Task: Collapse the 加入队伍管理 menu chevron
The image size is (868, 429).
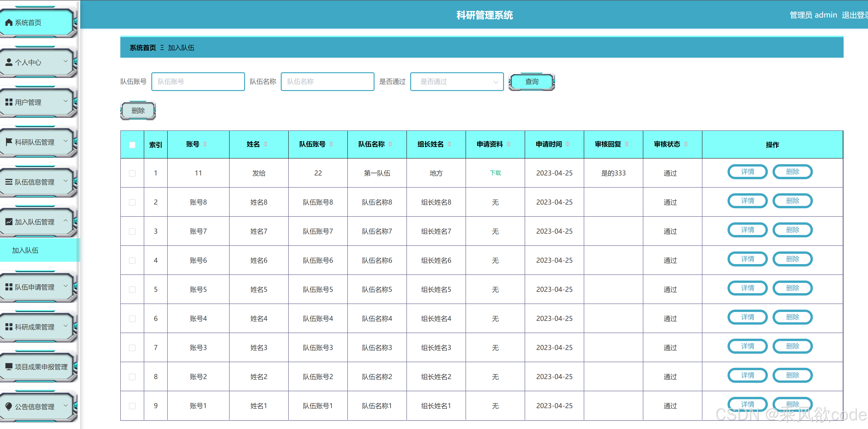Action: (66, 221)
